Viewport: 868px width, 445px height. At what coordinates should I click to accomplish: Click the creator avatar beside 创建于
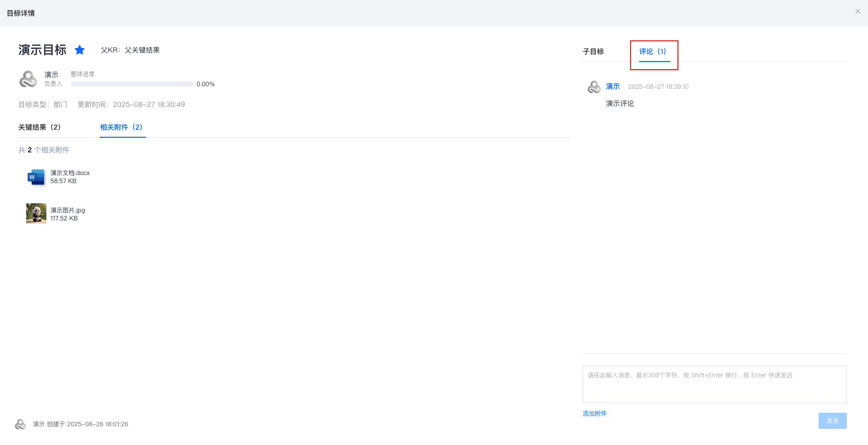pos(21,424)
